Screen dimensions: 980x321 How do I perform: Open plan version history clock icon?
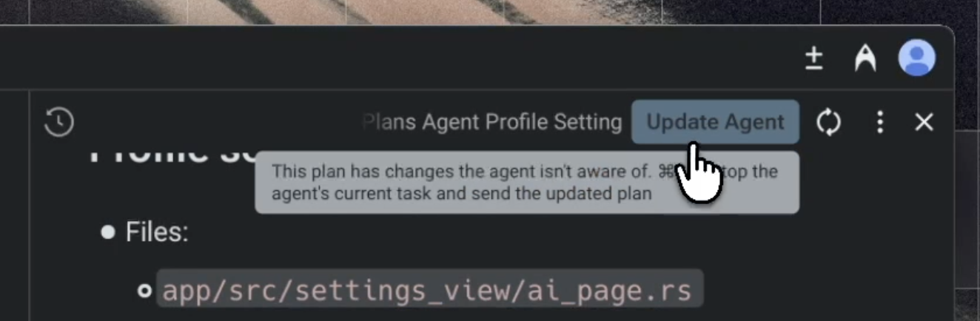(58, 122)
